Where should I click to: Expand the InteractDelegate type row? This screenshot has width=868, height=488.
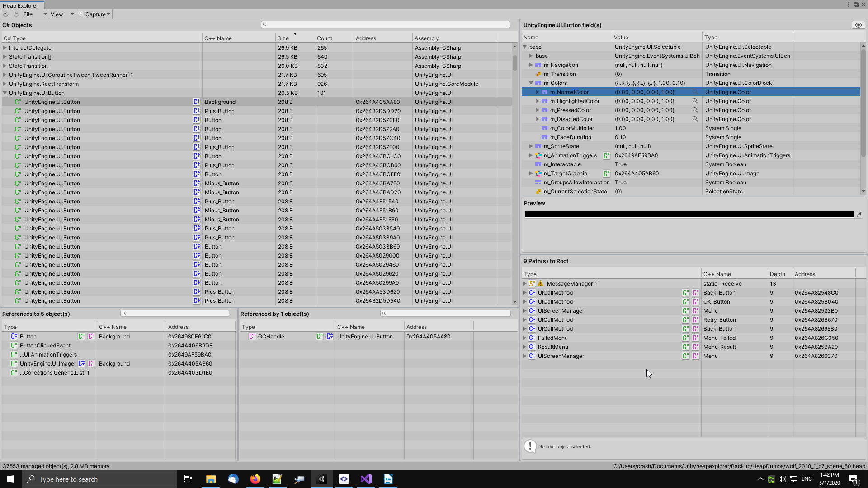[x=5, y=48]
